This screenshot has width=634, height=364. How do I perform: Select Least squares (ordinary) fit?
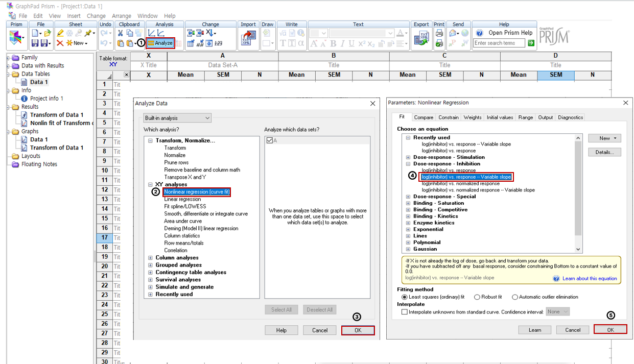click(405, 297)
